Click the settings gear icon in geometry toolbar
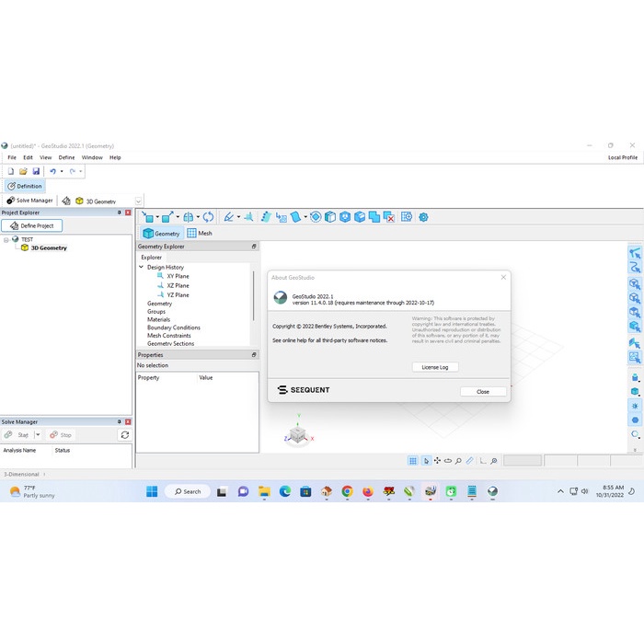644x644 pixels. (423, 217)
